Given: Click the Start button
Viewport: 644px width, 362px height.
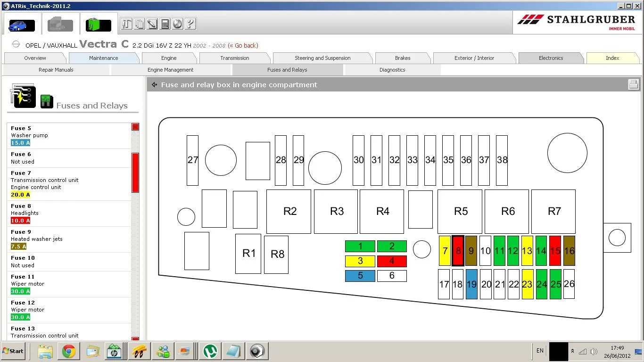Looking at the screenshot, I should pyautogui.click(x=13, y=351).
